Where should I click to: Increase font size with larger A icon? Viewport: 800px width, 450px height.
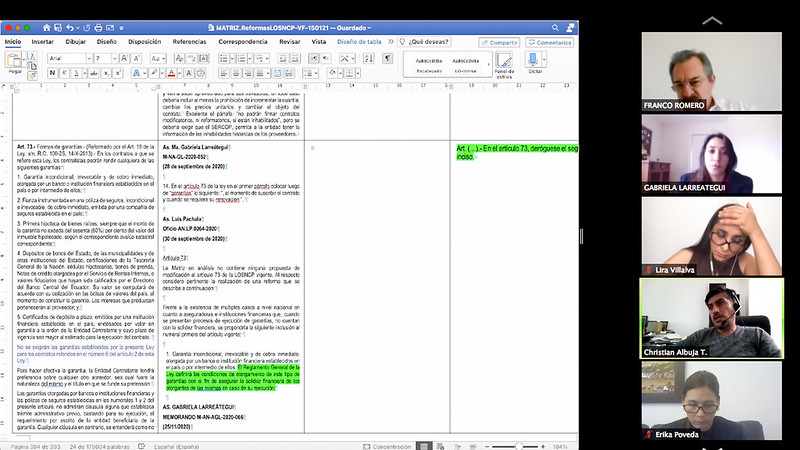coord(124,59)
